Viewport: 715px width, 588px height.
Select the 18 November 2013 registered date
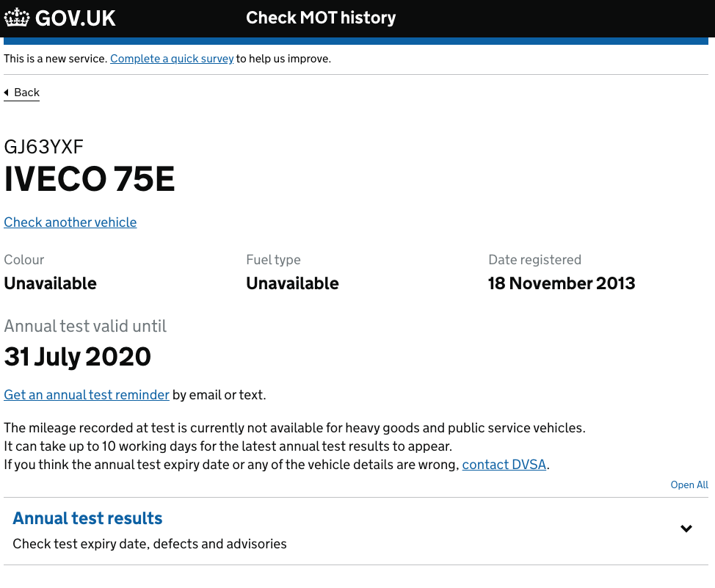pyautogui.click(x=562, y=283)
